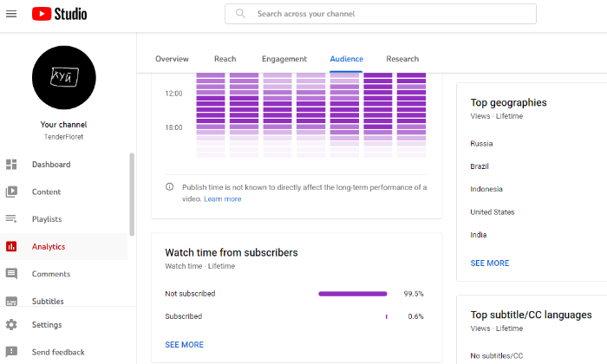Select the Audience tab
Screen dimensions: 607x364
347,59
